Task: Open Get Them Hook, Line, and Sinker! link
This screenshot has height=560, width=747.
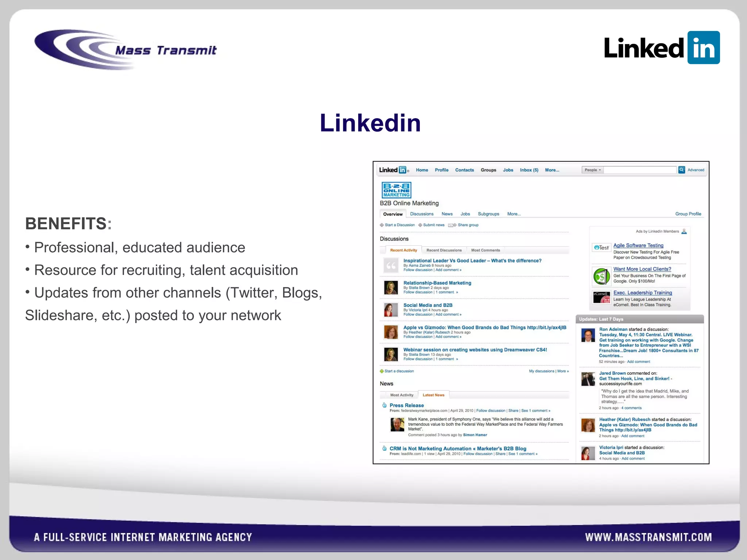Action: coord(634,378)
